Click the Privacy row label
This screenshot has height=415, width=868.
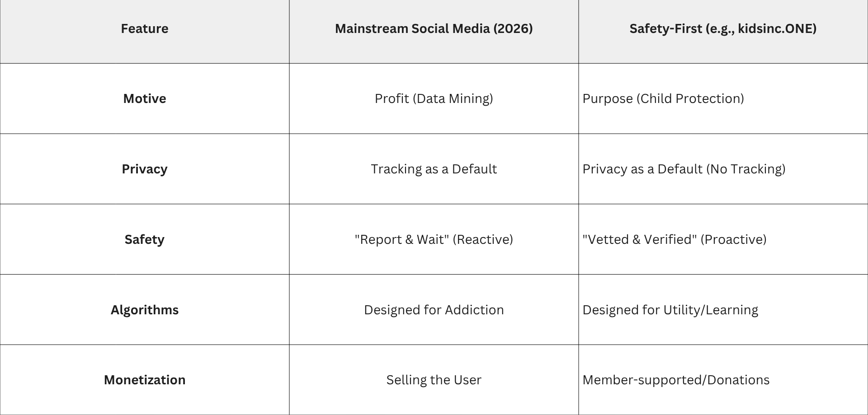click(145, 169)
